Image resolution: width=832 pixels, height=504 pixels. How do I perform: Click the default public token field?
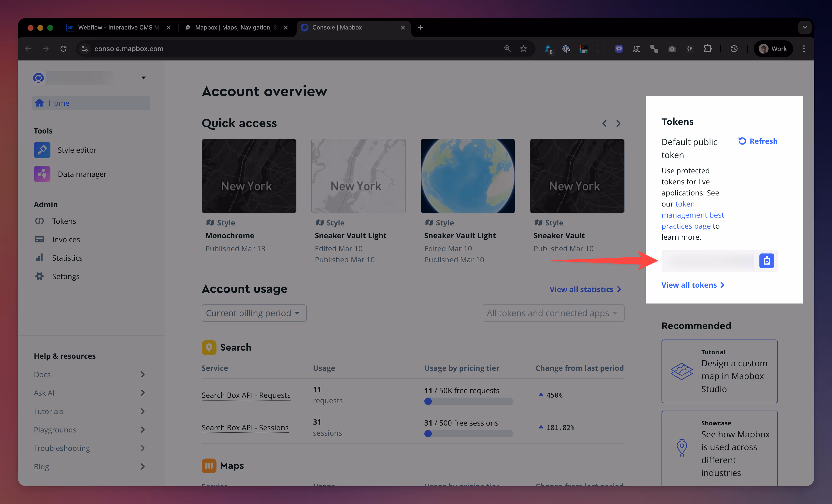(709, 261)
